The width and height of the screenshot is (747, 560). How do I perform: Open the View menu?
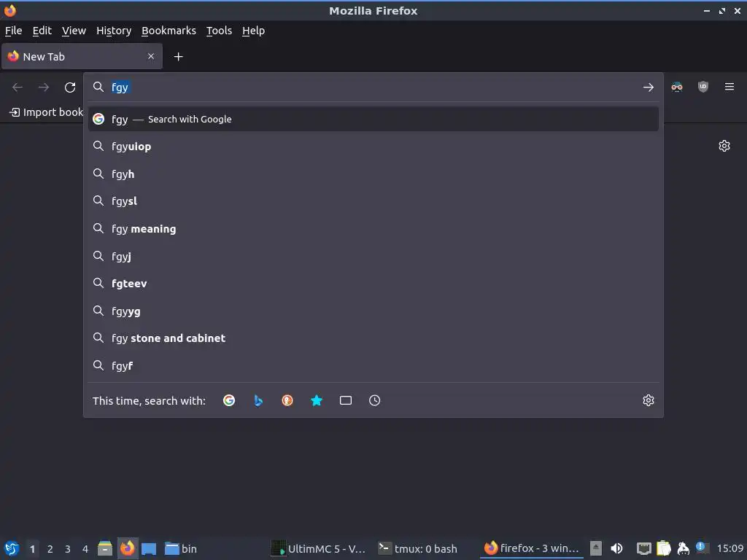pyautogui.click(x=74, y=31)
